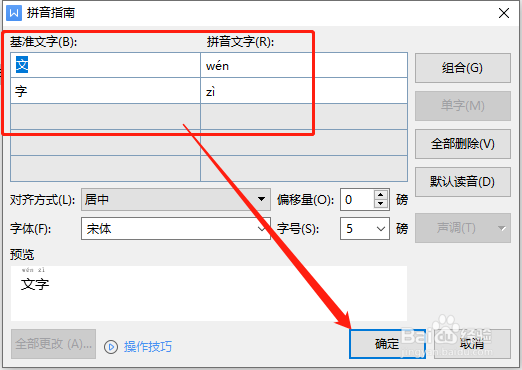The width and height of the screenshot is (522, 370).
Task: Open the 字体 宋体 font dropdown
Action: click(x=176, y=229)
